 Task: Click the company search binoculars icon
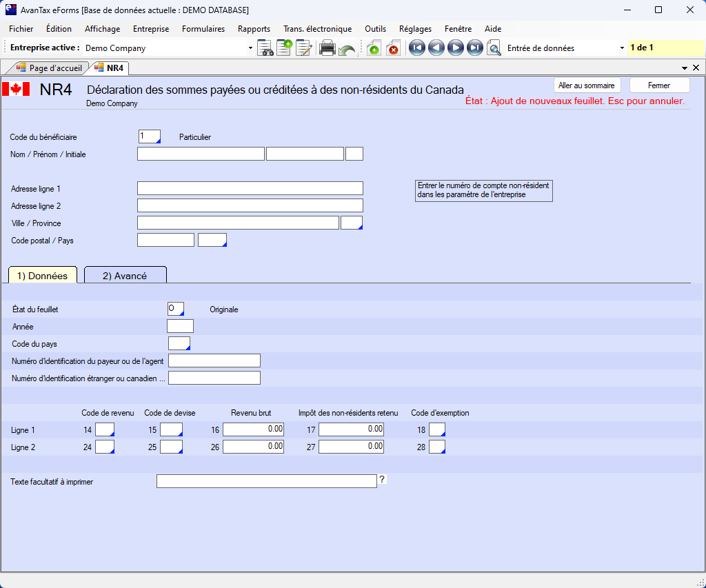(265, 48)
